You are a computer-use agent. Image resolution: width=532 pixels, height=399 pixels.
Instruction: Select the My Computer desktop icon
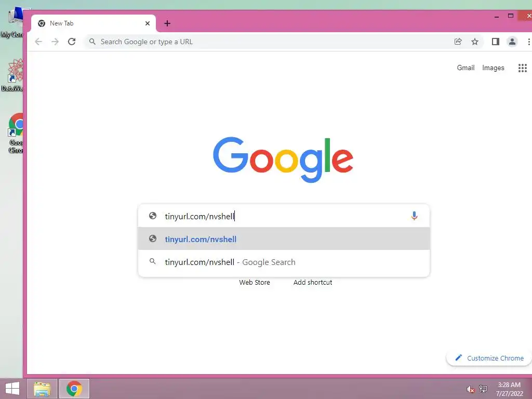[12, 22]
